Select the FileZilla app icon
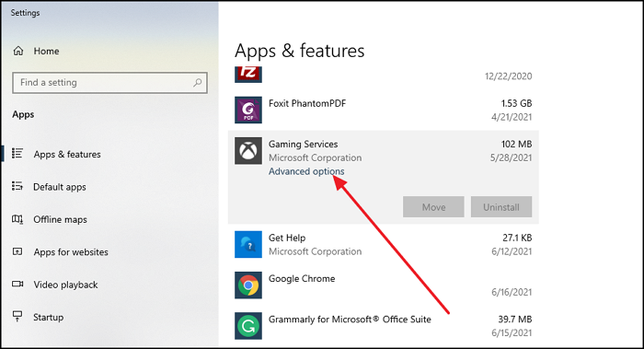 click(248, 75)
